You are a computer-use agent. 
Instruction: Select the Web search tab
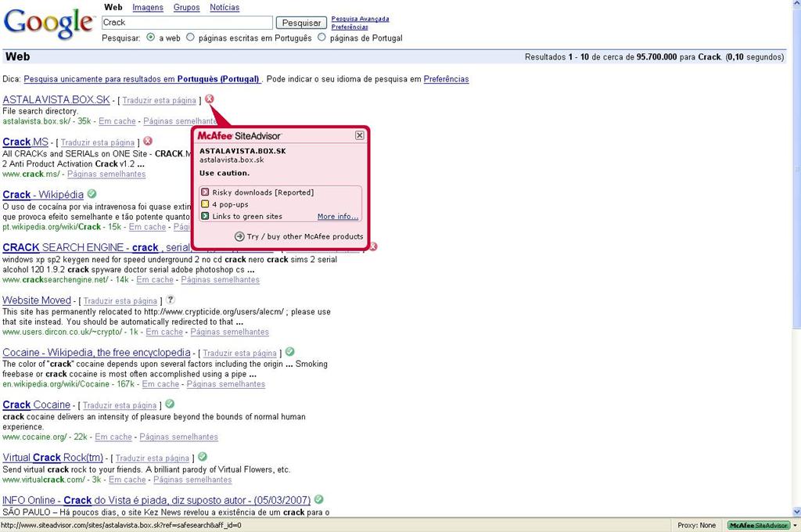pos(113,8)
